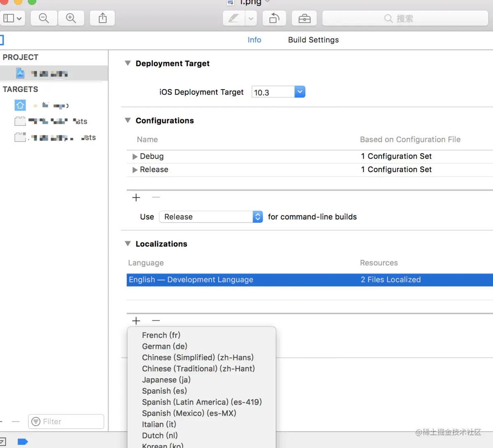Remove target with sidebar minus button
The width and height of the screenshot is (493, 448).
[16, 422]
